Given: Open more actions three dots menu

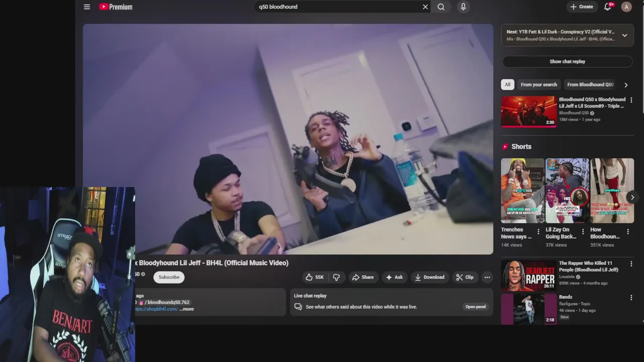Looking at the screenshot, I should [x=487, y=277].
